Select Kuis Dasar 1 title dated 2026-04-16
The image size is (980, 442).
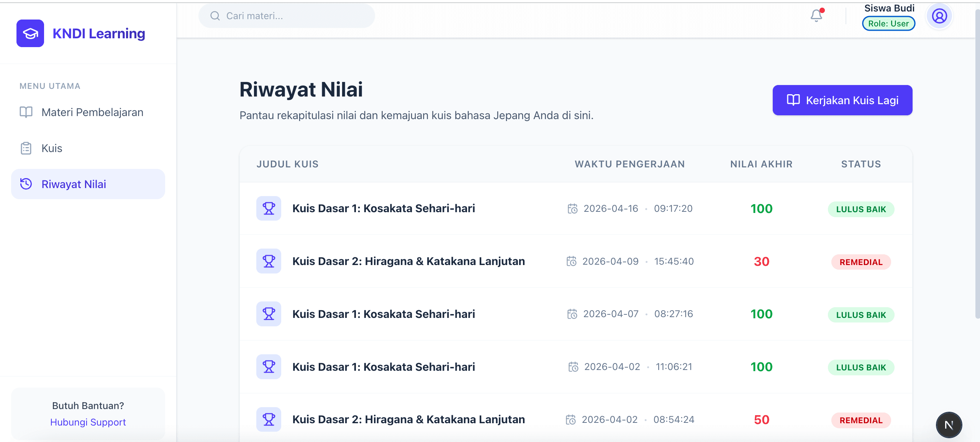pos(383,208)
